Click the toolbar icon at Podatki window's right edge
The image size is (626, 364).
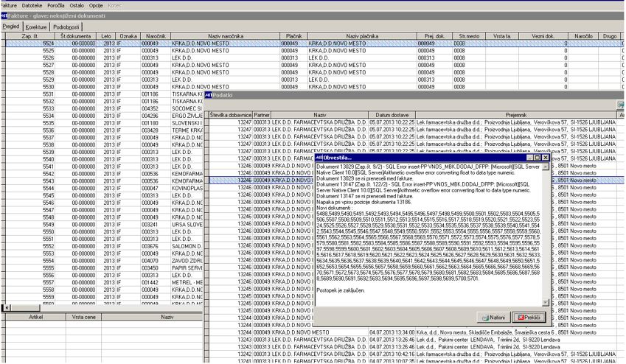621,105
